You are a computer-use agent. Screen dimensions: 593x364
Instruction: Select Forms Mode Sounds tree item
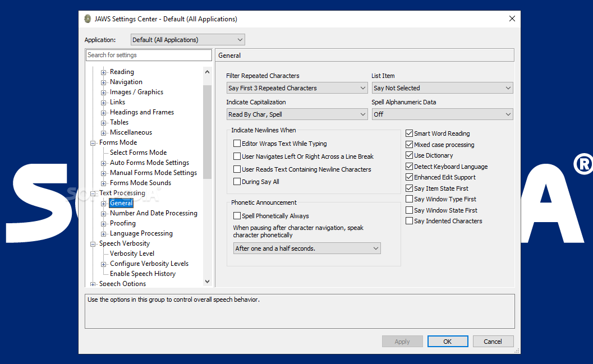pos(141,183)
